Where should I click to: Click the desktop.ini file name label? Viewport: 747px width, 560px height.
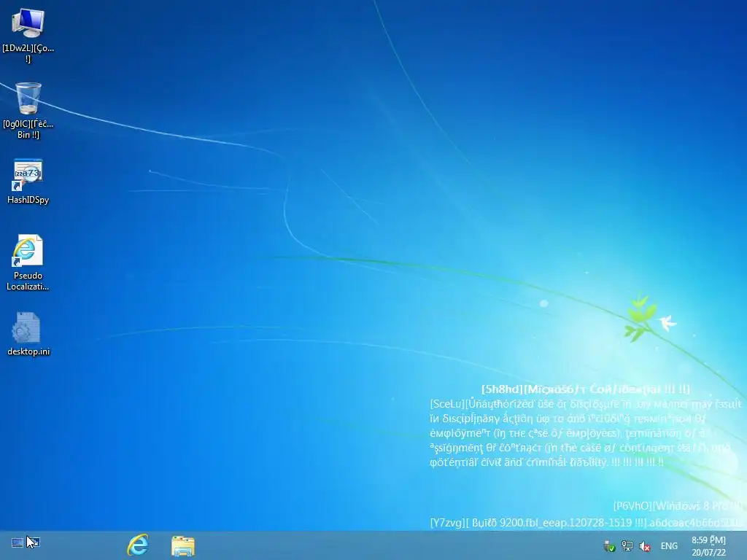click(x=28, y=351)
